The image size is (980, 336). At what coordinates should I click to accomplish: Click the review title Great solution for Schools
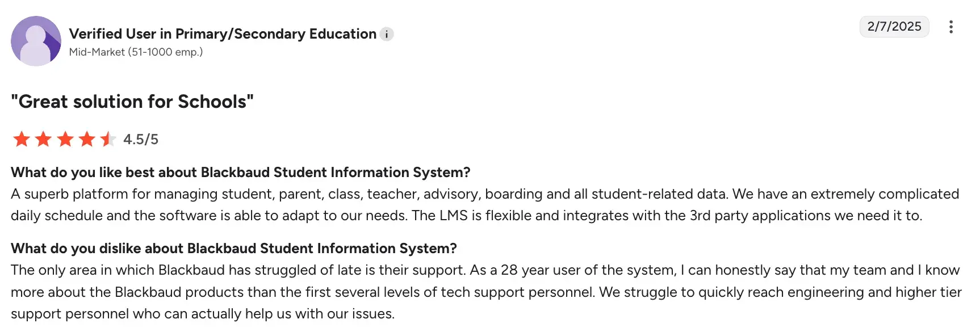pyautogui.click(x=132, y=102)
